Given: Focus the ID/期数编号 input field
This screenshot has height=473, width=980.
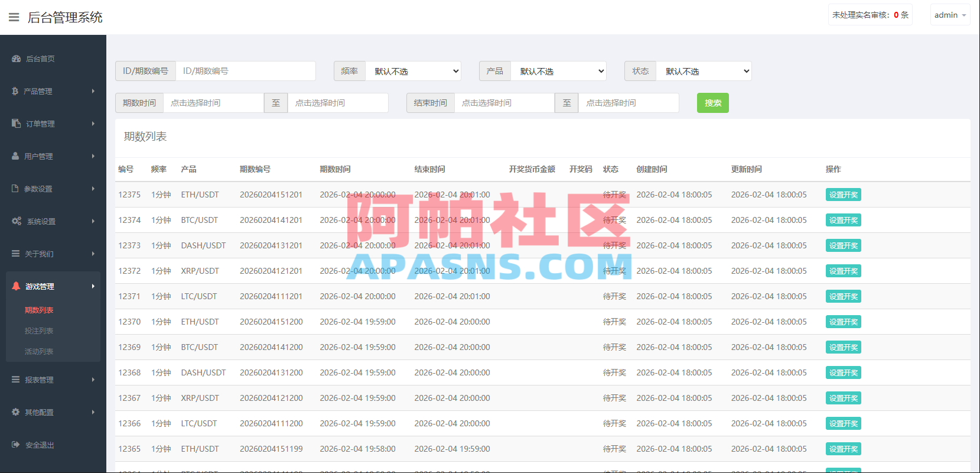Looking at the screenshot, I should tap(246, 71).
